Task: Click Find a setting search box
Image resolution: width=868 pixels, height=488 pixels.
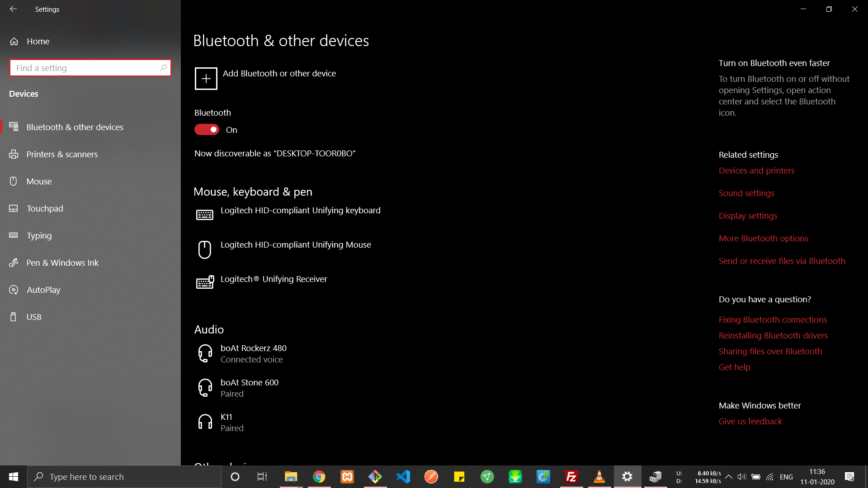Action: pyautogui.click(x=90, y=68)
